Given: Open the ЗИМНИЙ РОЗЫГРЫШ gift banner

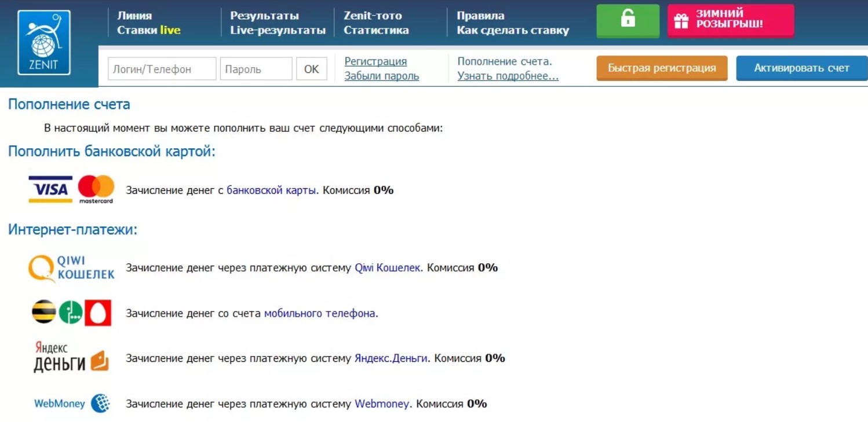Looking at the screenshot, I should point(731,21).
